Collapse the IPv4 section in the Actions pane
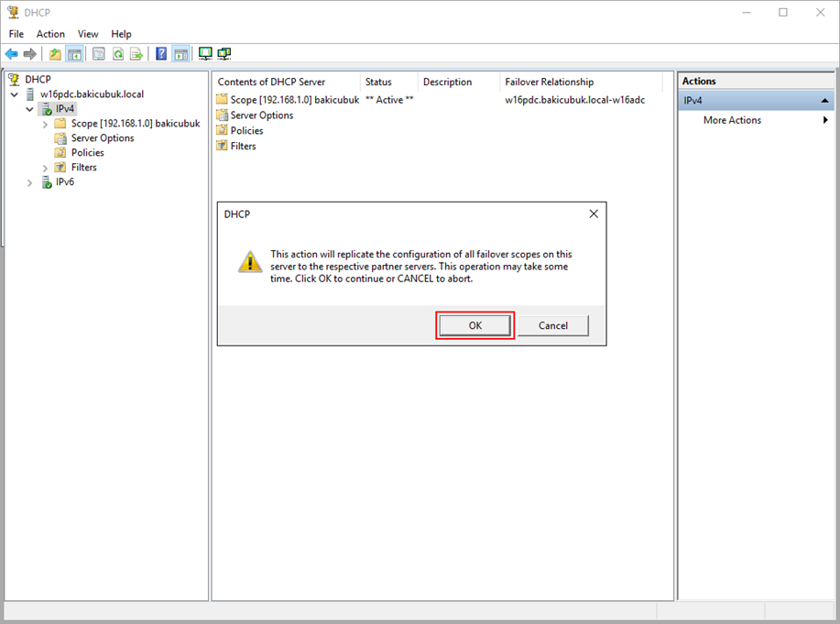The image size is (840, 624). (824, 100)
